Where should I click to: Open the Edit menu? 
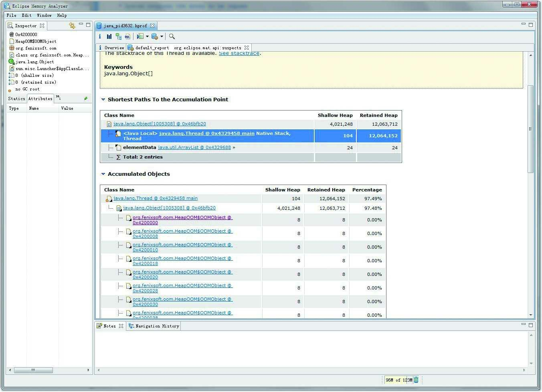click(26, 15)
